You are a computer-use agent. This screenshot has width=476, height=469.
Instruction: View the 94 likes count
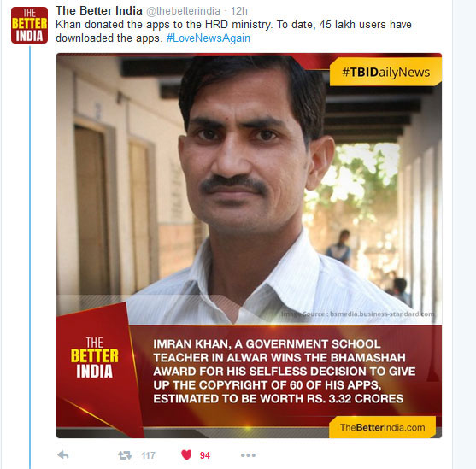(205, 455)
